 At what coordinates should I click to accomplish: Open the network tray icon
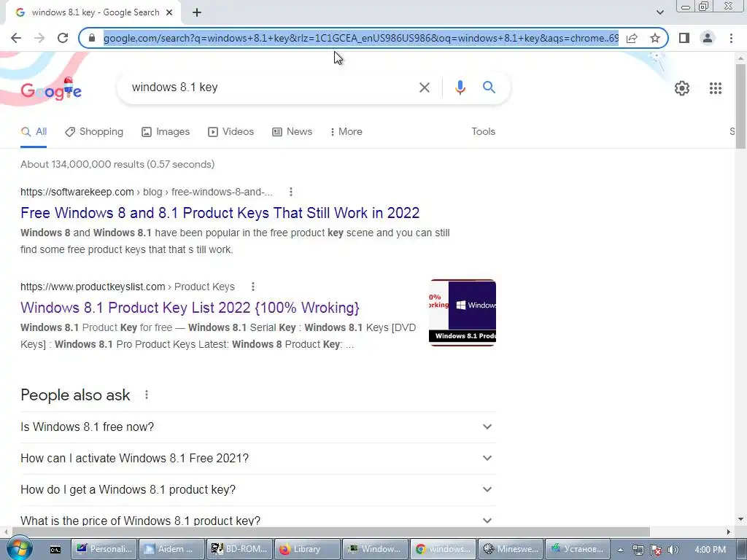coord(638,550)
